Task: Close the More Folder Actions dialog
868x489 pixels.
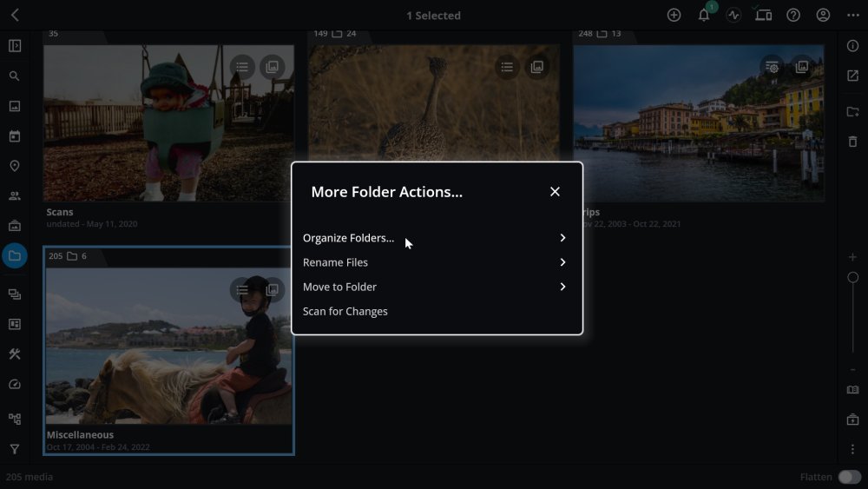Action: coord(555,192)
